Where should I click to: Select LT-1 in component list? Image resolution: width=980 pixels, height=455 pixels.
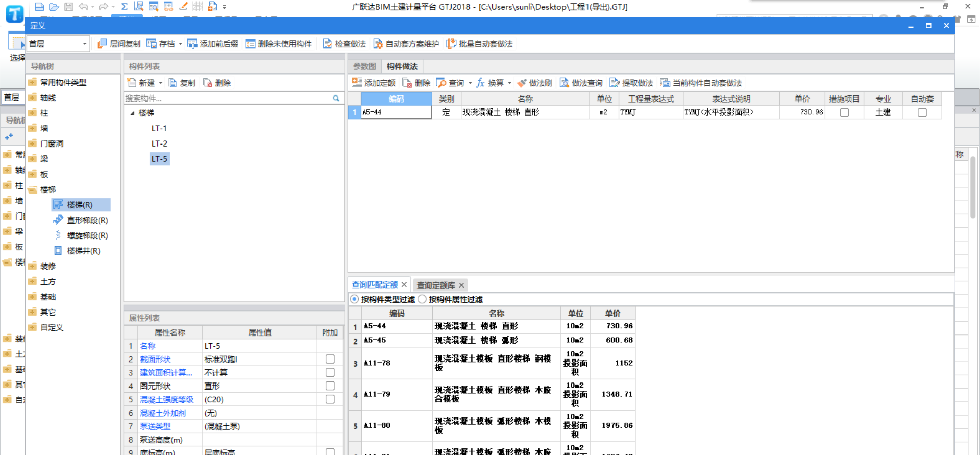159,128
